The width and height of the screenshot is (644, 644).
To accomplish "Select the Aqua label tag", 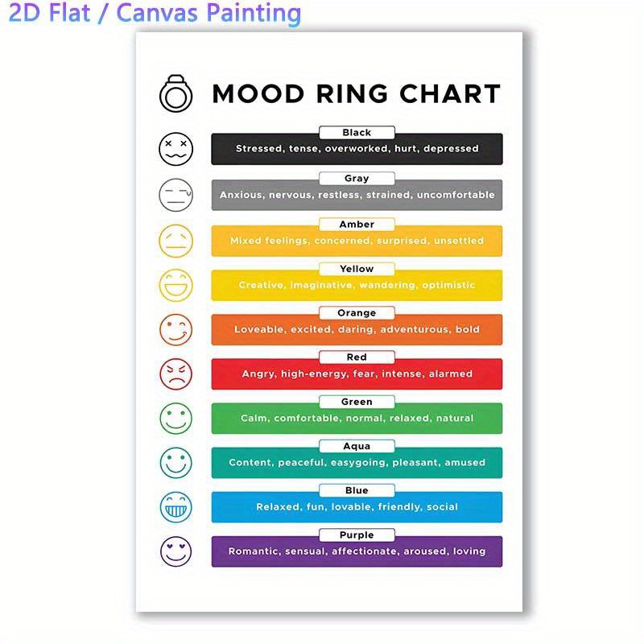I will pos(357,446).
